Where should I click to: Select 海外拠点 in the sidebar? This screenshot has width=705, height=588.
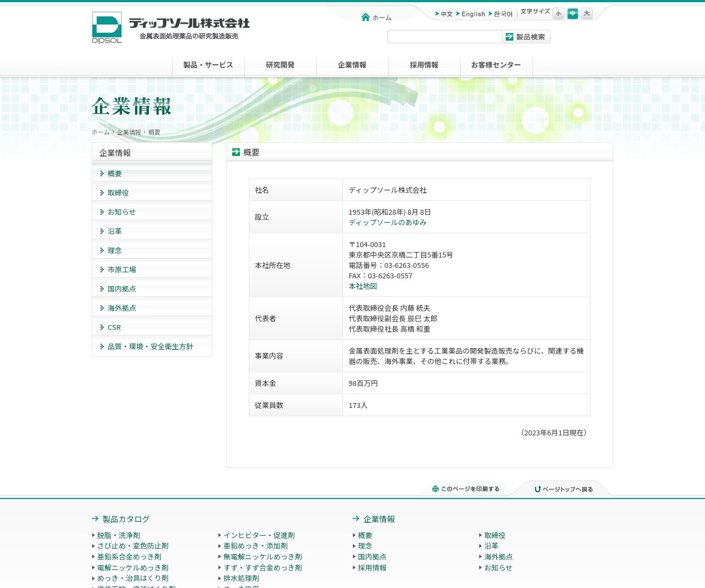(x=152, y=308)
